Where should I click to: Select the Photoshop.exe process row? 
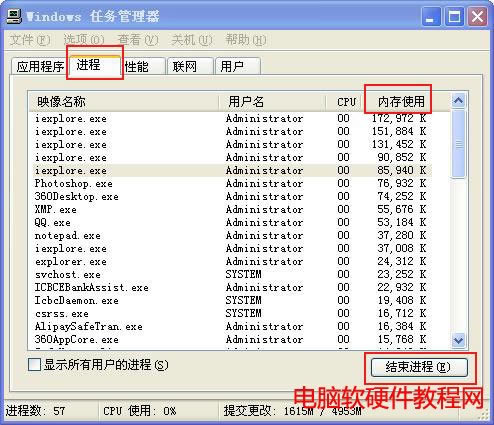(x=233, y=183)
